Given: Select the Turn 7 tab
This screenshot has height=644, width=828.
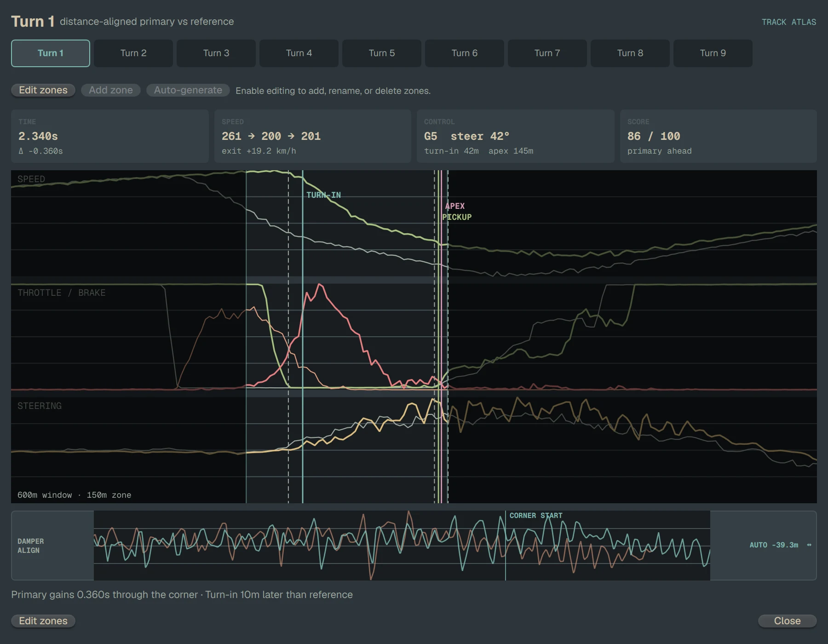Looking at the screenshot, I should 547,53.
